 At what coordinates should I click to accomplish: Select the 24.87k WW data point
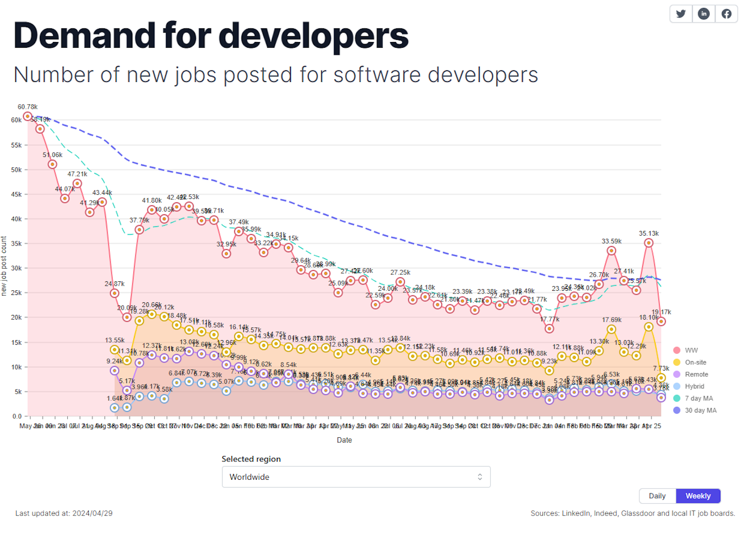point(114,293)
